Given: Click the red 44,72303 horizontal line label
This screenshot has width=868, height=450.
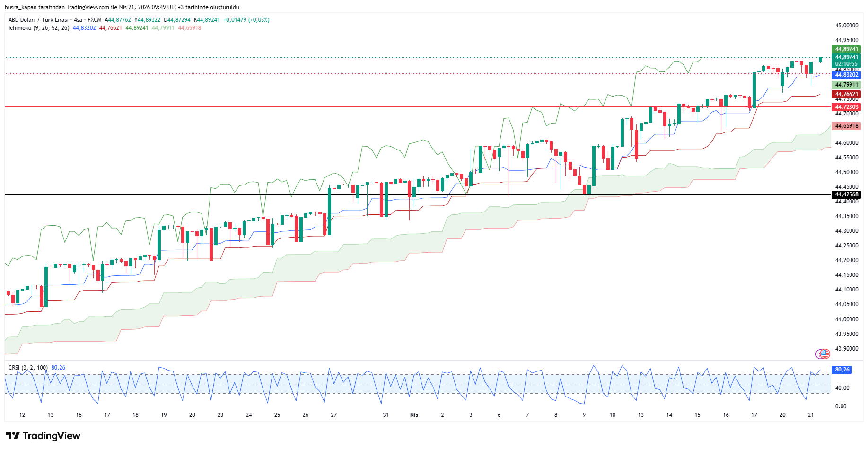Looking at the screenshot, I should (846, 107).
